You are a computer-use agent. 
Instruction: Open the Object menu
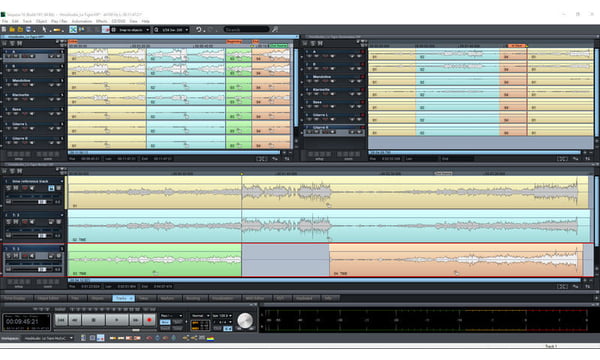(x=41, y=21)
